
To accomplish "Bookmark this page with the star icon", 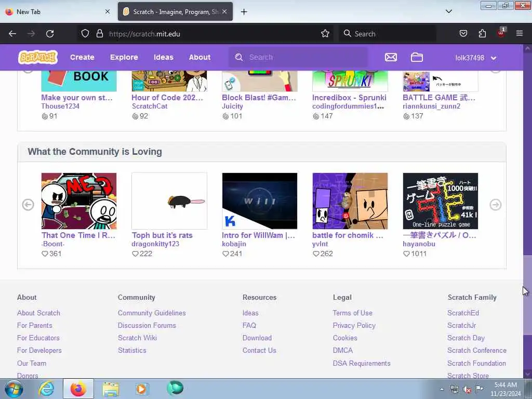I will [x=325, y=34].
